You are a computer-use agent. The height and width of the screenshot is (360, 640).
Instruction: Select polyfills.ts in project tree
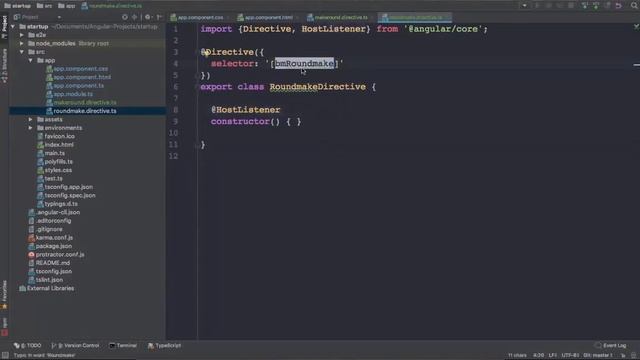pos(59,162)
